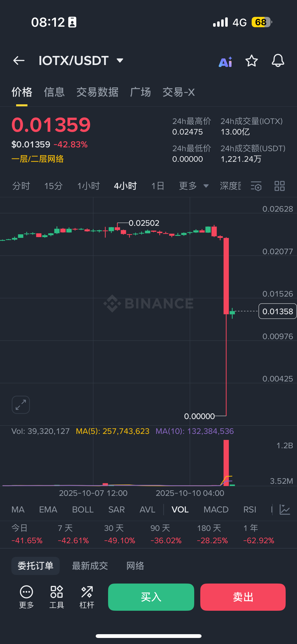Tap the back arrow icon
This screenshot has width=297, height=644.
point(19,61)
